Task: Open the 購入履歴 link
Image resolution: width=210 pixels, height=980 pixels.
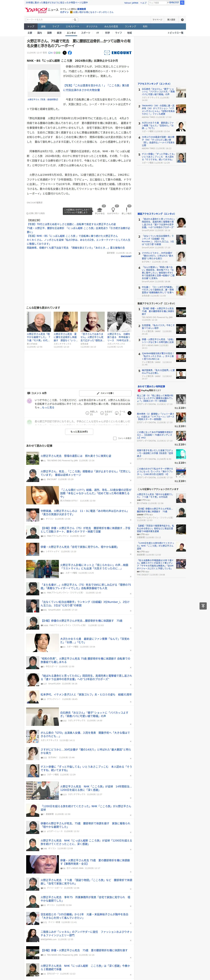Action: coord(171,20)
